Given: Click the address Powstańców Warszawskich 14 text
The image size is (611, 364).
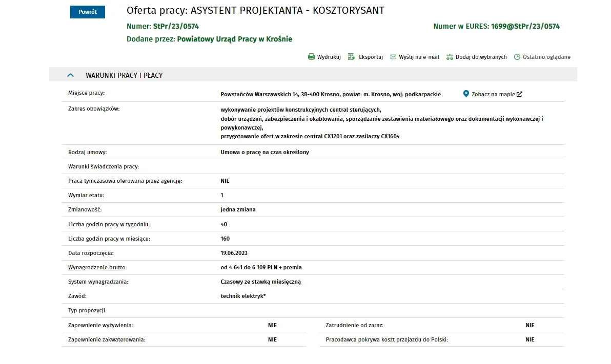Looking at the screenshot, I should click(x=259, y=94).
